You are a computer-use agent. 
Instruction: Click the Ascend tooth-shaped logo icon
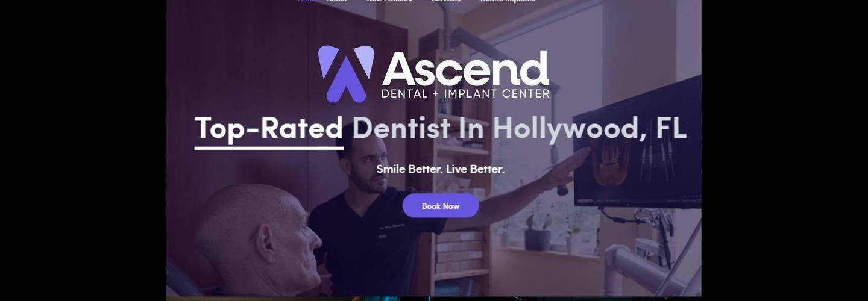click(346, 73)
